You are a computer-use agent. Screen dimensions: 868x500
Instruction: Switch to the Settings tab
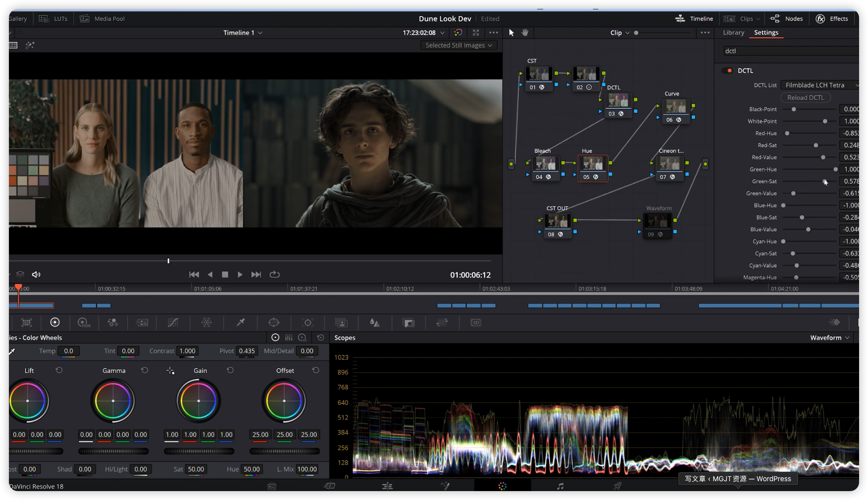pyautogui.click(x=766, y=33)
